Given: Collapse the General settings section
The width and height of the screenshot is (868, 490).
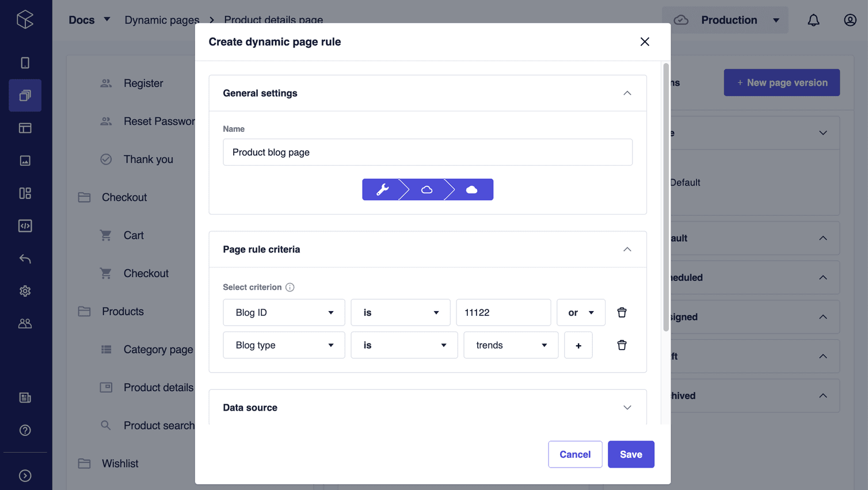Looking at the screenshot, I should tap(627, 93).
